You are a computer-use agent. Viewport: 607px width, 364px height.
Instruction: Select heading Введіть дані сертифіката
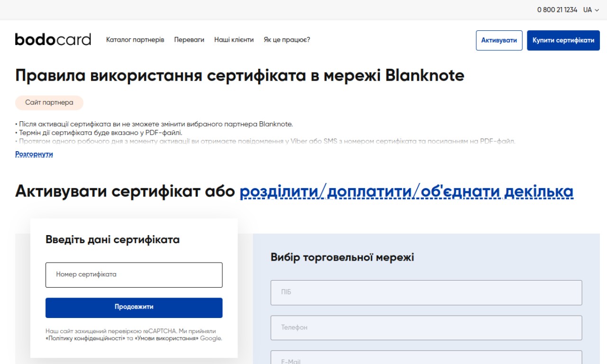click(112, 239)
